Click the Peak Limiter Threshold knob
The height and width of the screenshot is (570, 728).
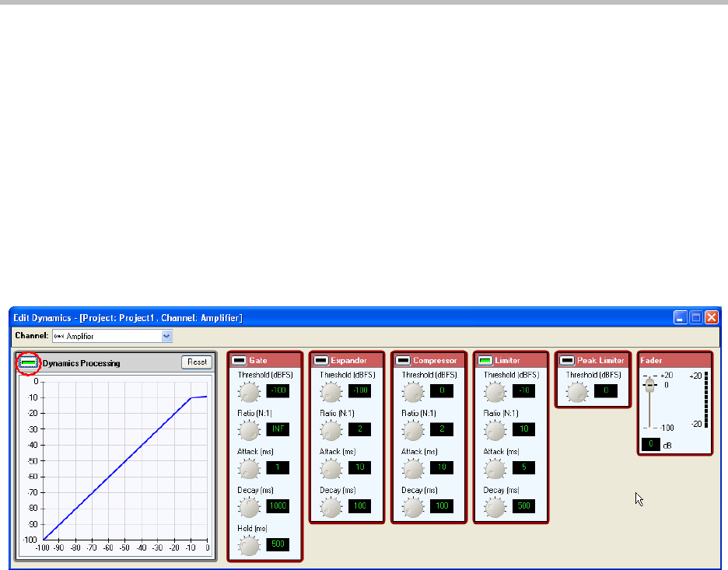[576, 390]
